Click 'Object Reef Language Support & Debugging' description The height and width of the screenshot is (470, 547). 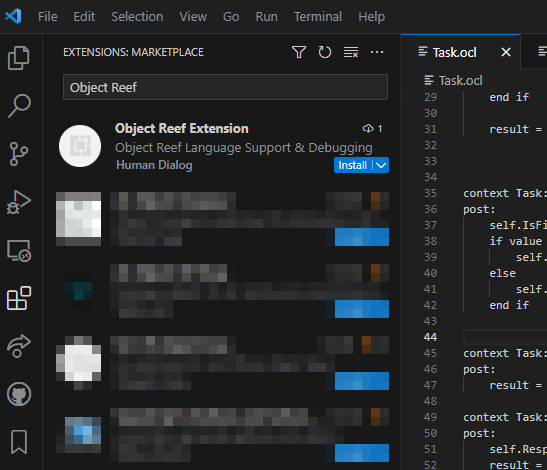click(x=244, y=148)
